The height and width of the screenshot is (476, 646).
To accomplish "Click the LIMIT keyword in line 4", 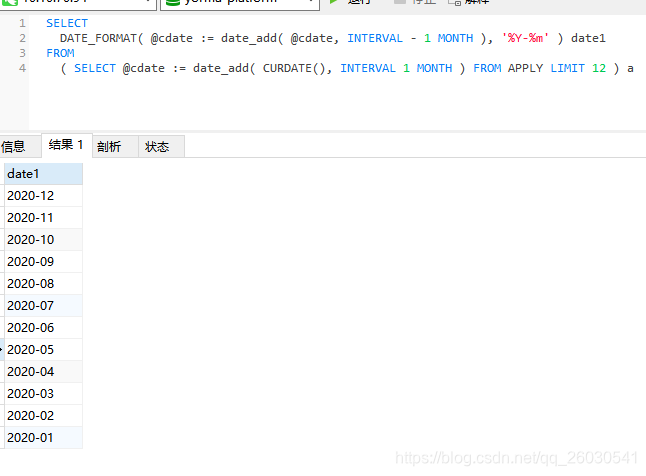I will (x=567, y=68).
